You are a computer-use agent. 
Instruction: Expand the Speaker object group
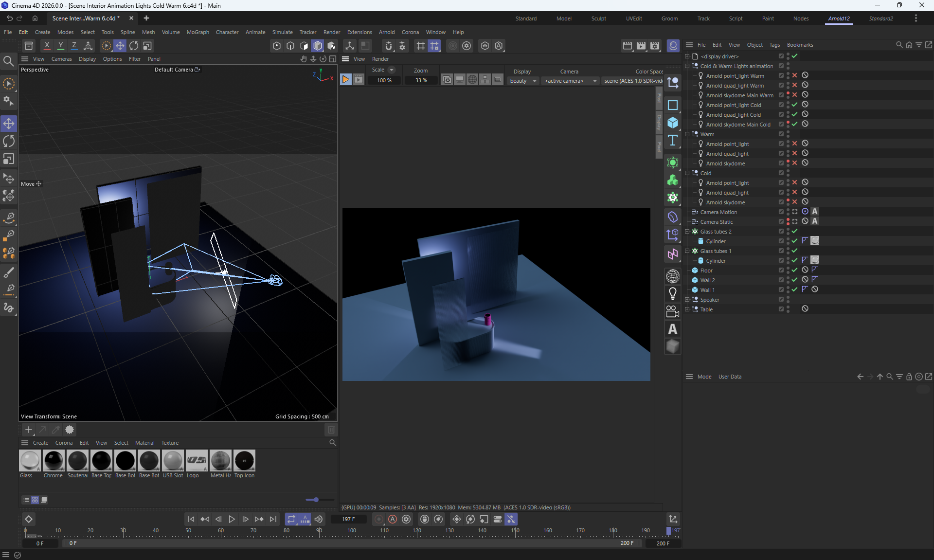[x=687, y=300]
